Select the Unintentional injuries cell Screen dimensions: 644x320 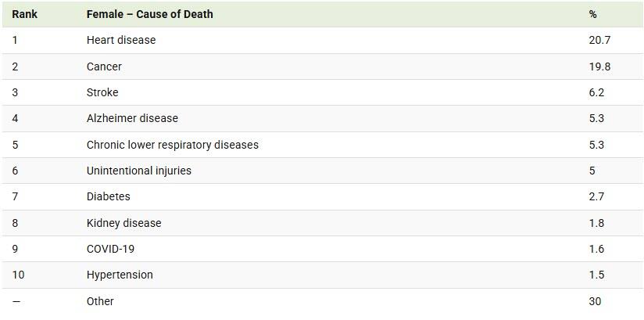138,171
